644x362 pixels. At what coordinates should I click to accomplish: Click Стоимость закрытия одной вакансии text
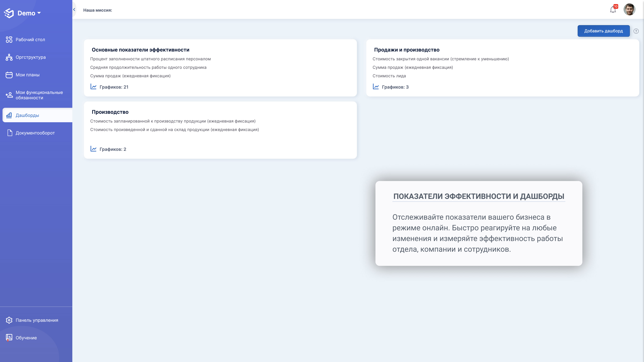441,59
